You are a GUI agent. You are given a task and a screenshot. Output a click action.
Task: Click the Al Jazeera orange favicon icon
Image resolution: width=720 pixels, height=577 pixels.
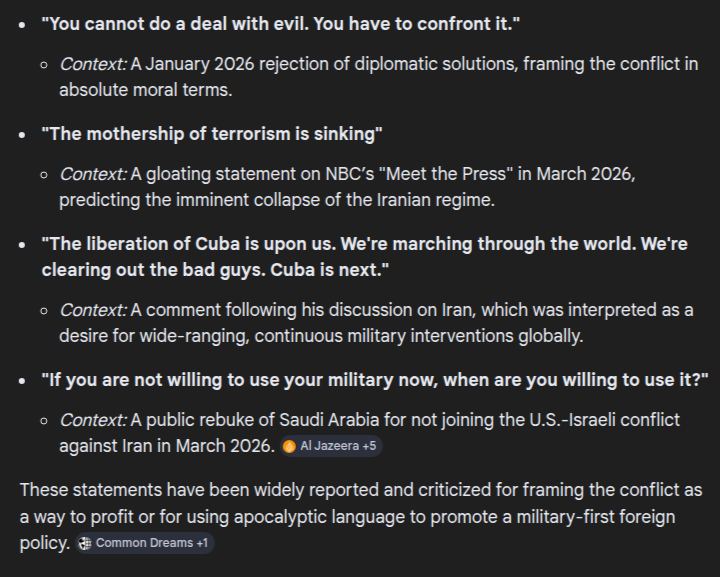289,446
